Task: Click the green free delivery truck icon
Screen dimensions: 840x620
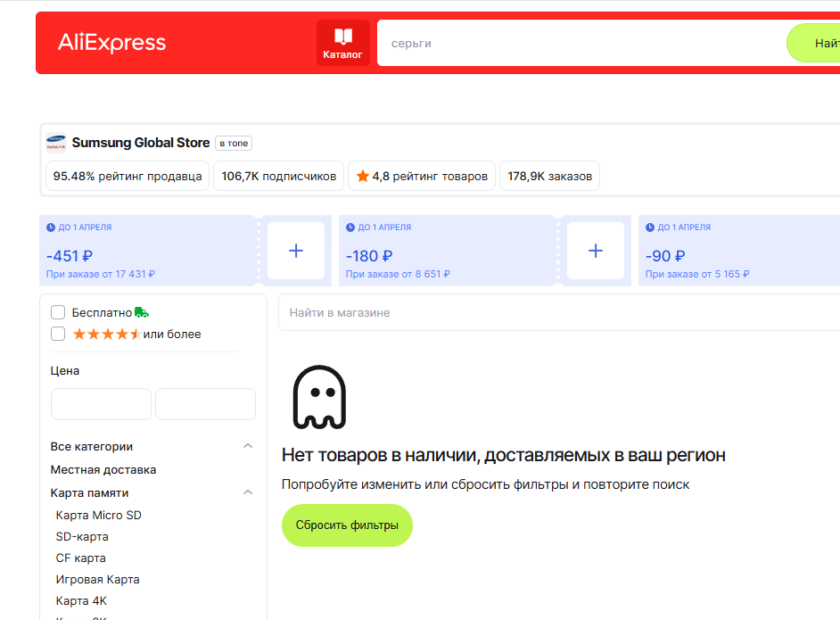Action: [x=142, y=312]
